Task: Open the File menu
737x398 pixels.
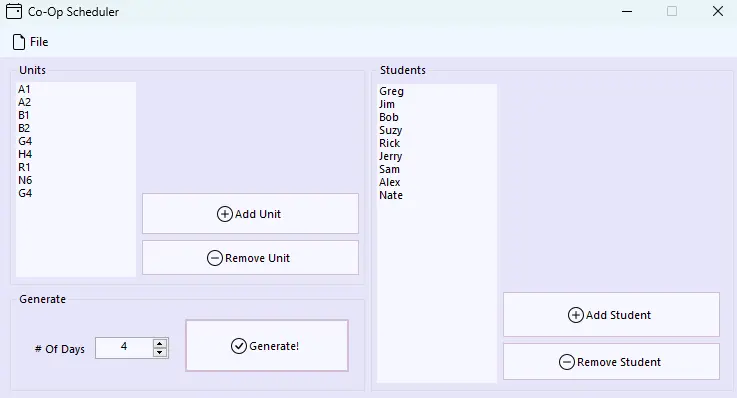Action: click(31, 42)
